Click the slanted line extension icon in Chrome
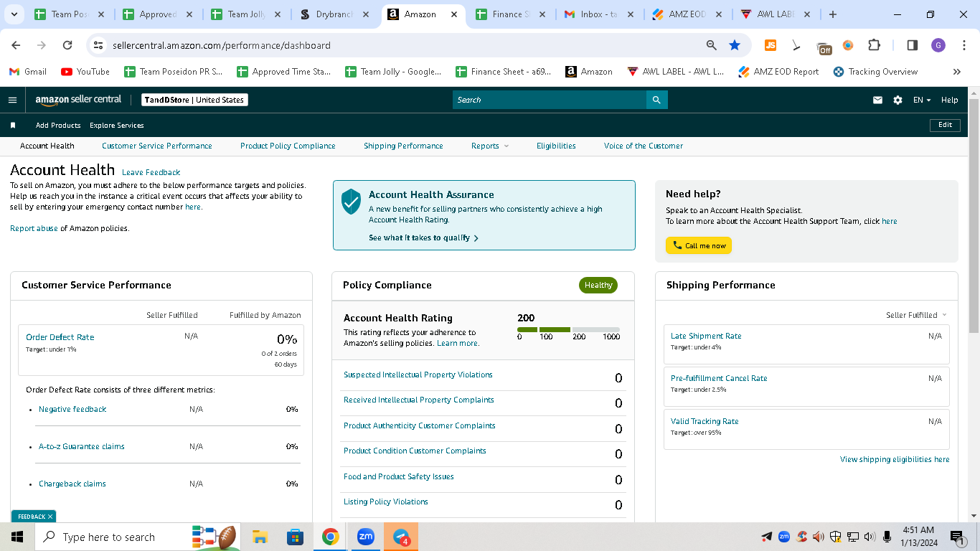Screen dimensions: 980x551 point(796,45)
